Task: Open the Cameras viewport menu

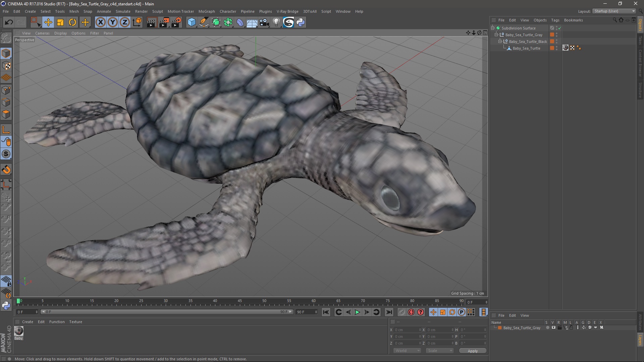Action: (x=42, y=33)
